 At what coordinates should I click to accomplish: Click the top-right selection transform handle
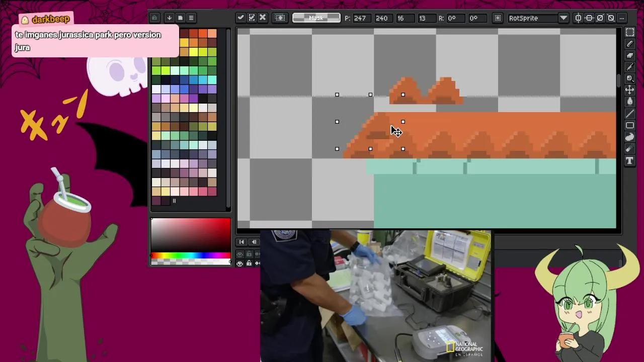[x=403, y=95]
